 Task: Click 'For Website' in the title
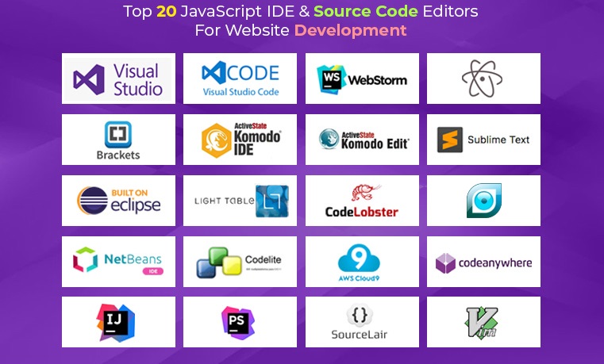click(x=242, y=30)
